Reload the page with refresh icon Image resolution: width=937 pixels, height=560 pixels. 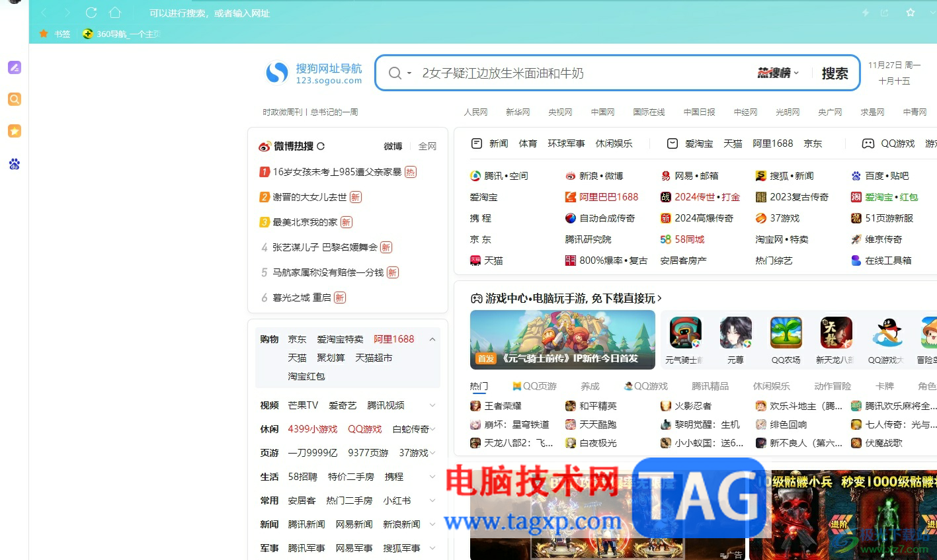click(x=91, y=13)
